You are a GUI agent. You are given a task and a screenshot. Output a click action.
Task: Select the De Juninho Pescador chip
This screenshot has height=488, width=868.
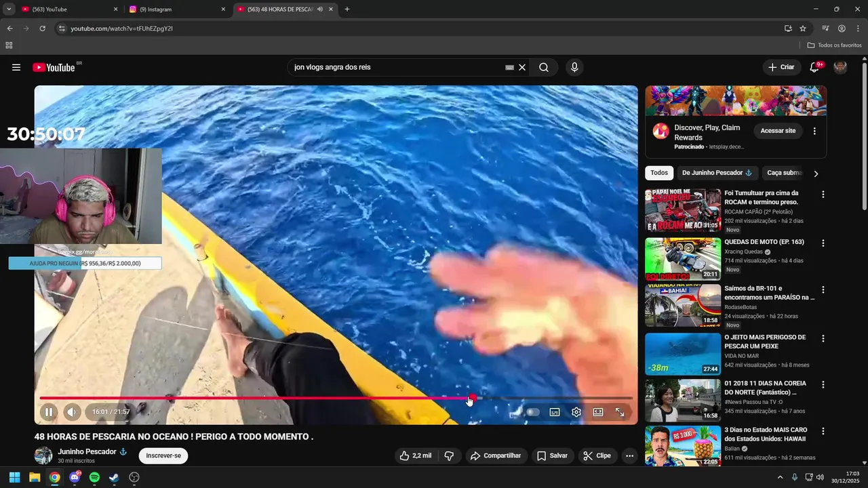(717, 173)
